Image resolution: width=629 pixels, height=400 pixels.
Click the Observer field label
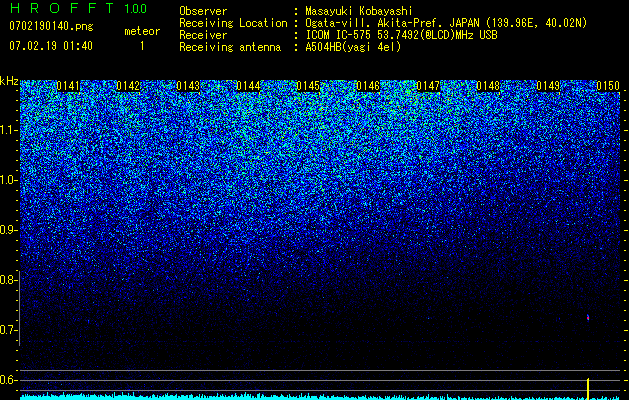click(203, 11)
